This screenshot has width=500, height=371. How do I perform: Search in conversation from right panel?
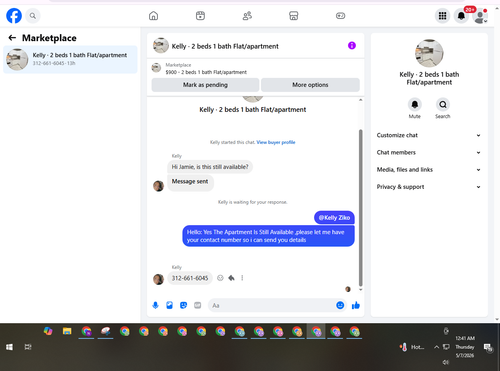click(x=443, y=105)
